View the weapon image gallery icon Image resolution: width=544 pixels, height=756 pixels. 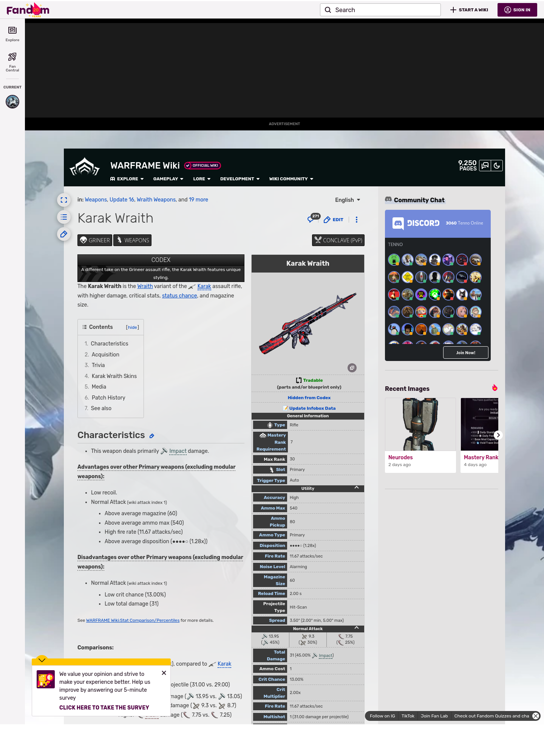(352, 368)
